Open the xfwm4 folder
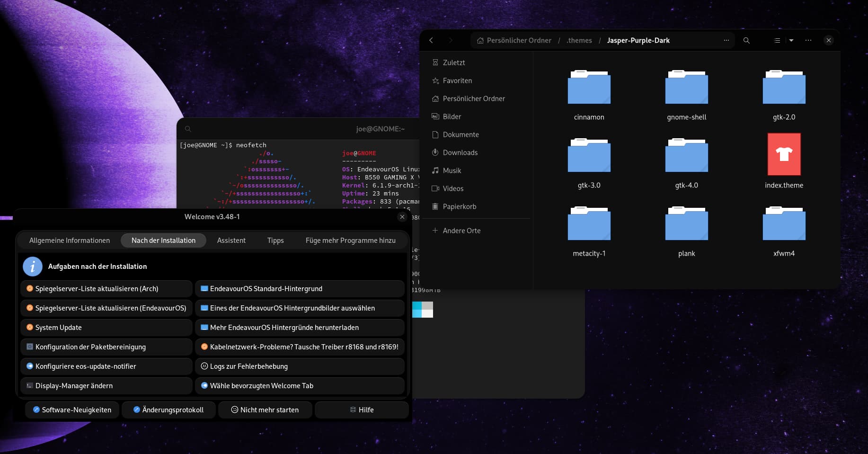 (784, 232)
